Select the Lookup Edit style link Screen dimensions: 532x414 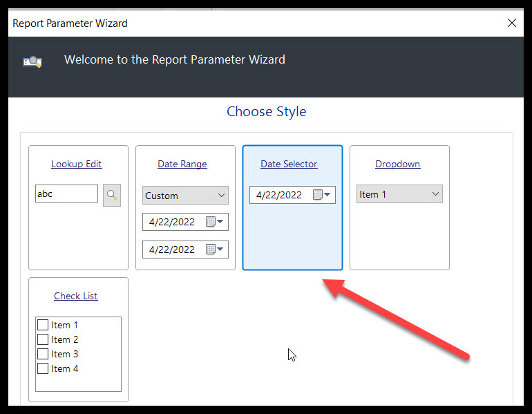click(x=77, y=164)
